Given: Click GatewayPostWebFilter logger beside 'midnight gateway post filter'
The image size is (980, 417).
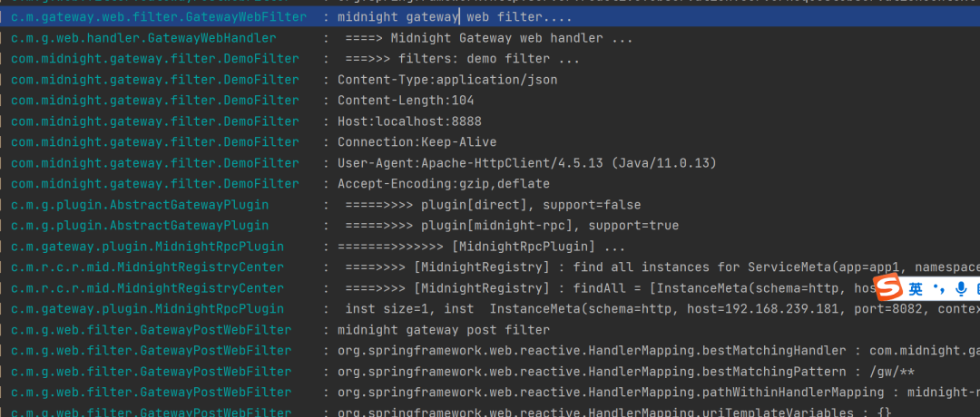Looking at the screenshot, I should [x=152, y=330].
